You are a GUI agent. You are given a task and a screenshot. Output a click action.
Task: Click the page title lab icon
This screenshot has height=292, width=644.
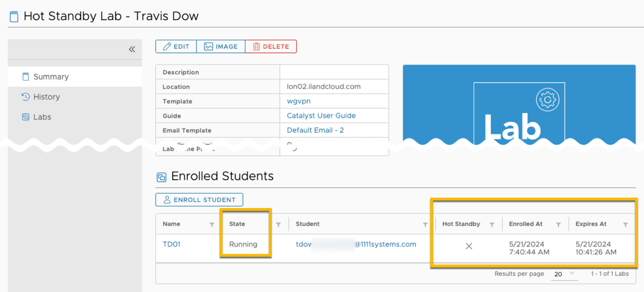pos(14,17)
